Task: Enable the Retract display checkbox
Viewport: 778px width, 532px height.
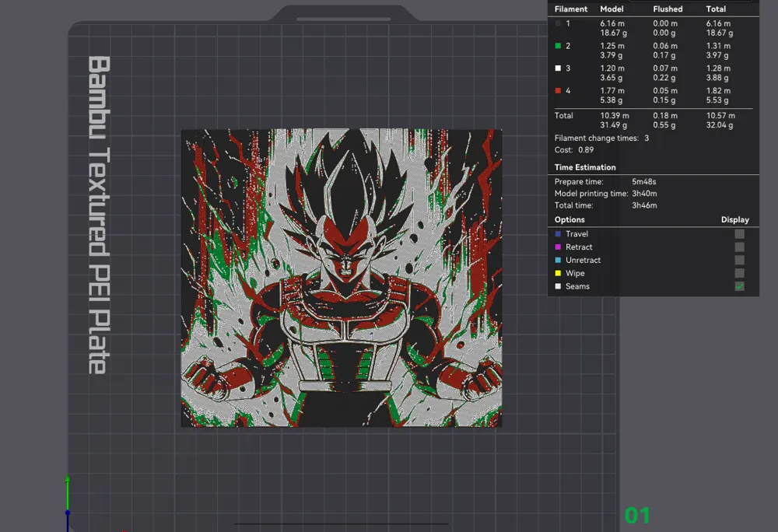Action: coord(738,247)
